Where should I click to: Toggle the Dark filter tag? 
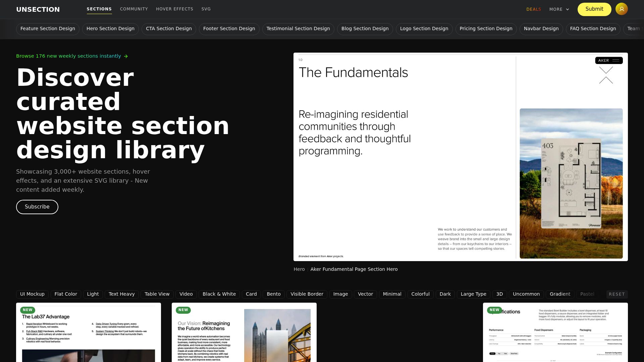(445, 294)
